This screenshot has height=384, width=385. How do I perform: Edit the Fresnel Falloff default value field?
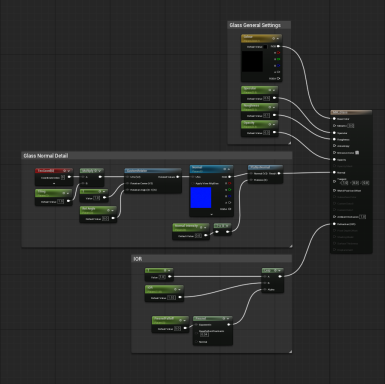pyautogui.click(x=177, y=329)
